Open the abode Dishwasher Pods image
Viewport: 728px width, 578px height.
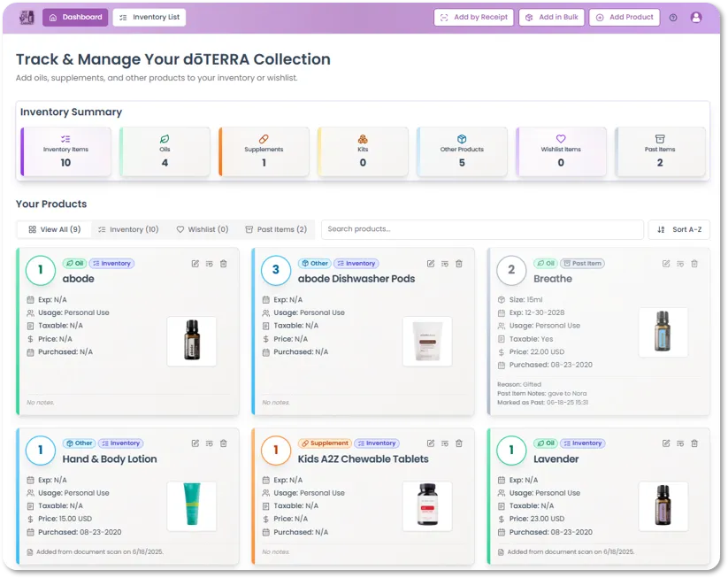(427, 341)
